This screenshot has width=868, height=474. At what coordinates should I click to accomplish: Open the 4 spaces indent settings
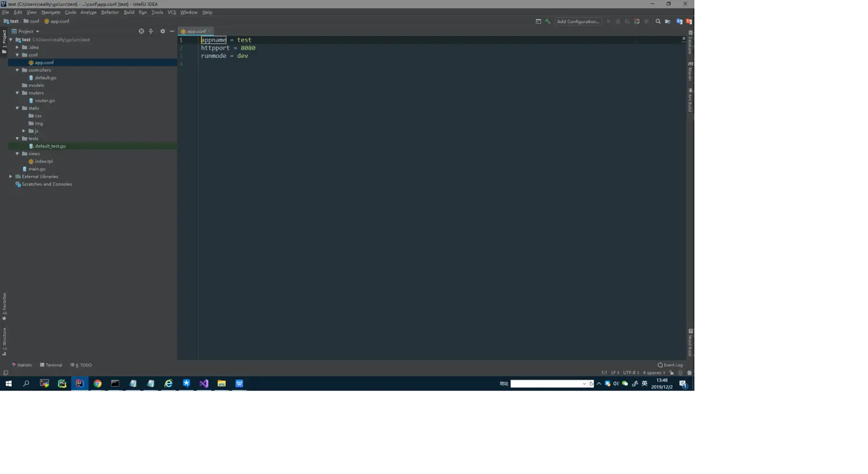click(x=654, y=373)
